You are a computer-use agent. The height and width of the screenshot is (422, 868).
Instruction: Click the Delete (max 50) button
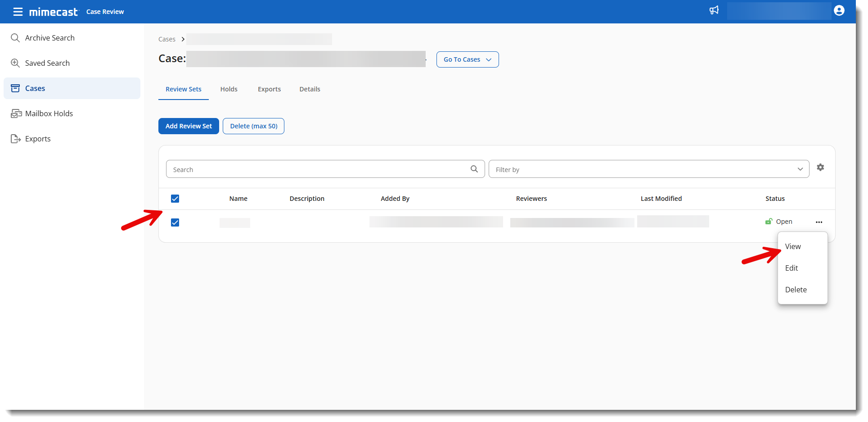pyautogui.click(x=253, y=126)
